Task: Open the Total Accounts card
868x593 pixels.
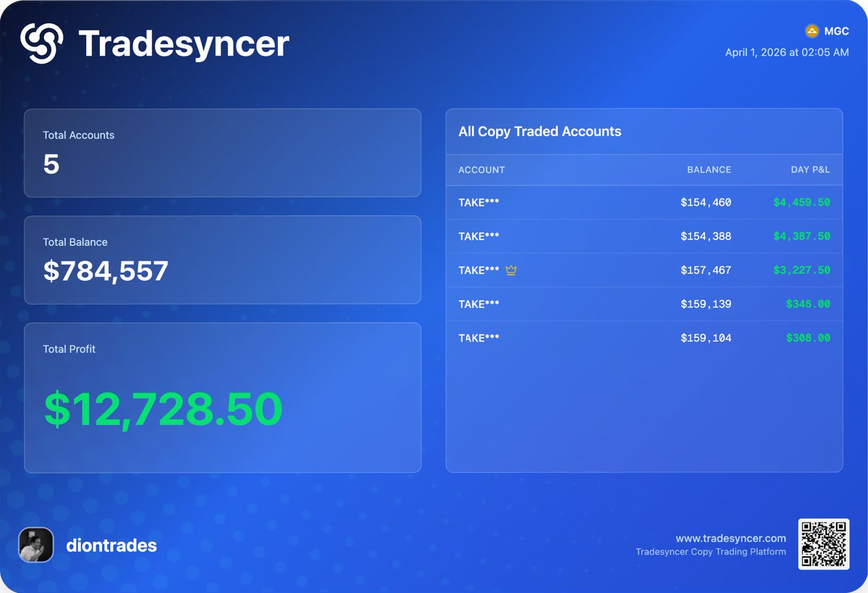Action: (x=222, y=153)
